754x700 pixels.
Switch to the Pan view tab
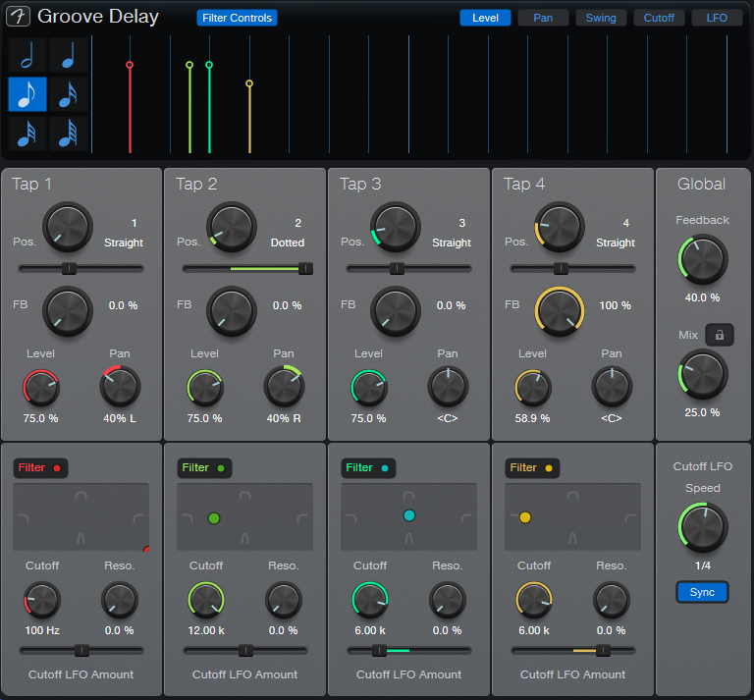[543, 18]
